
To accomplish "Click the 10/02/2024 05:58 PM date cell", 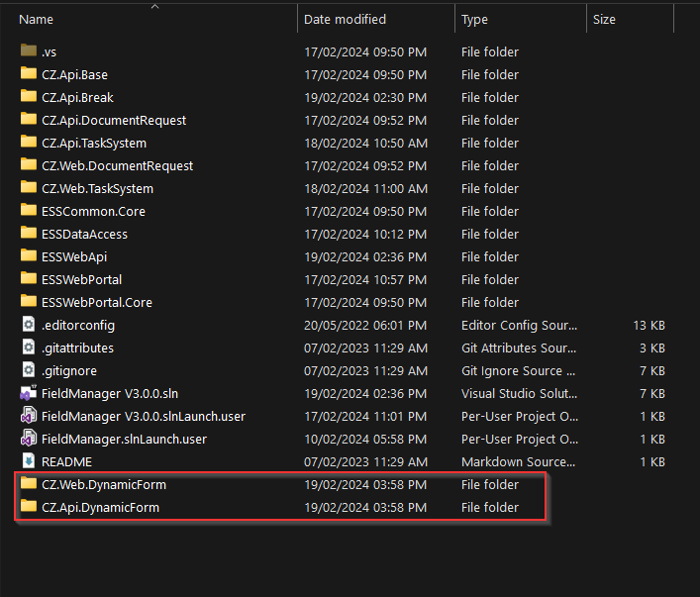I will click(x=365, y=439).
